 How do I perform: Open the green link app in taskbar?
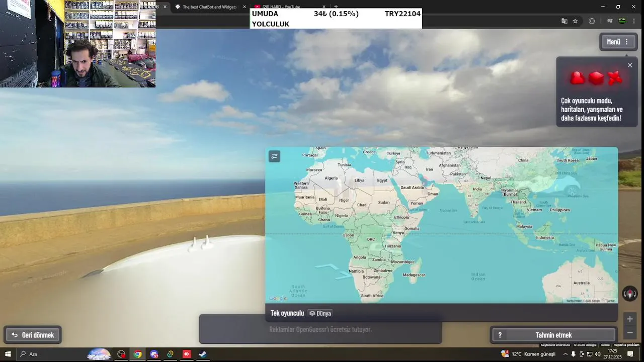tap(170, 354)
